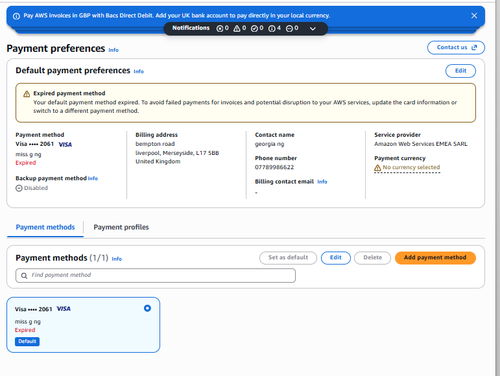Viewport: 500px width, 376px height.
Task: Click the billing address line bempton road
Action: pos(155,144)
